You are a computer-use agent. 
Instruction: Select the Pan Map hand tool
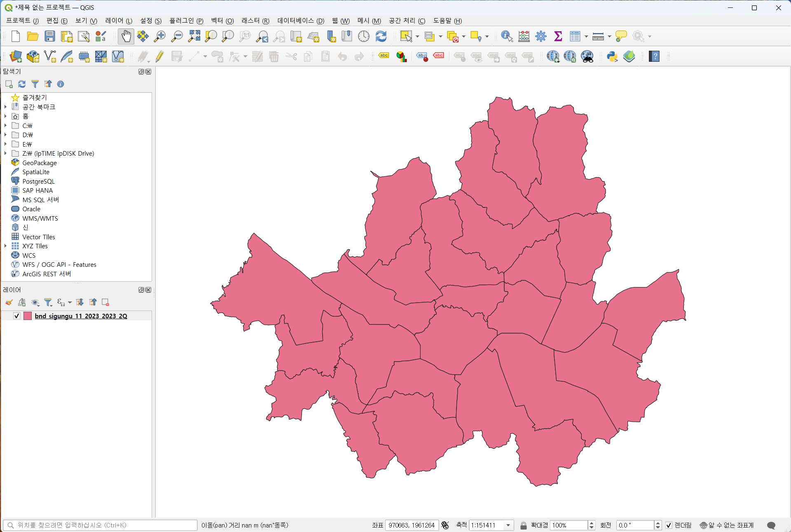click(126, 36)
